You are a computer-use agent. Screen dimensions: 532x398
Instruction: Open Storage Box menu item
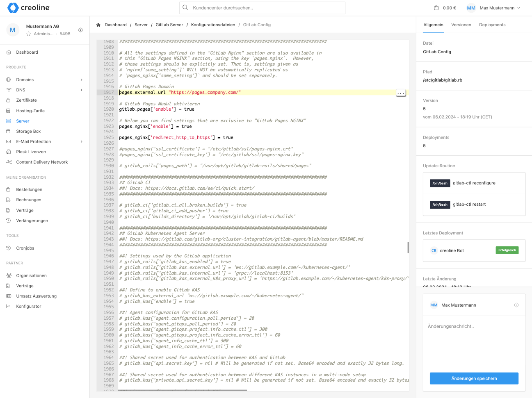28,131
